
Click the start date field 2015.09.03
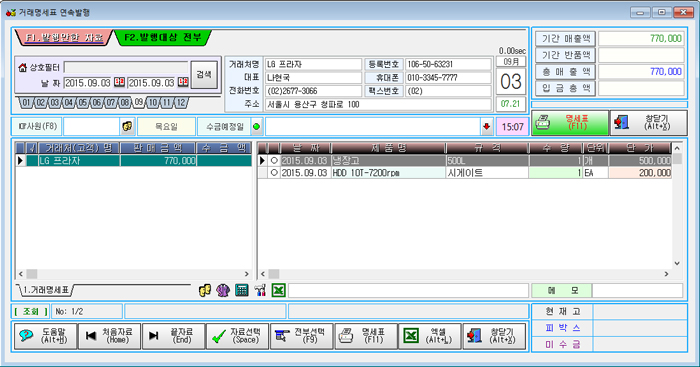tap(88, 83)
